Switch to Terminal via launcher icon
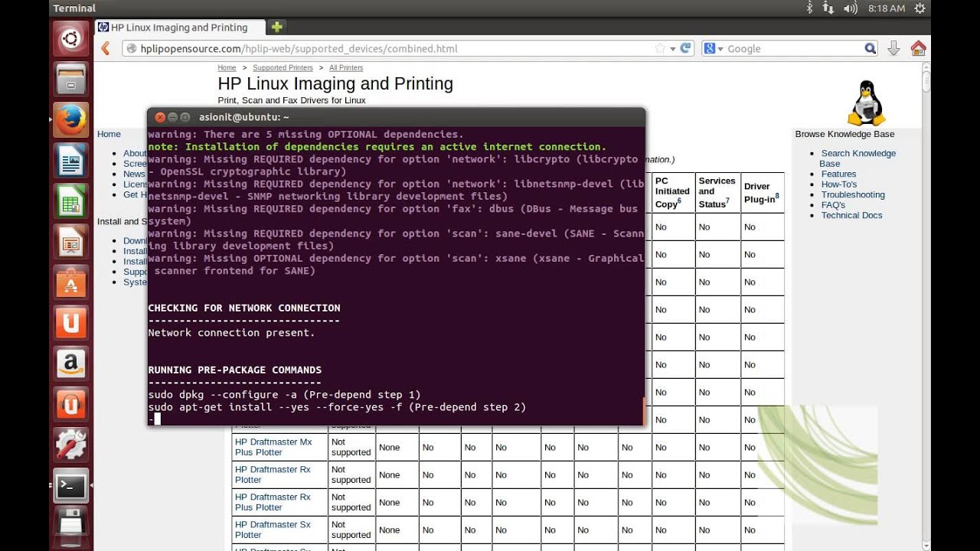This screenshot has height=551, width=980. (x=70, y=486)
